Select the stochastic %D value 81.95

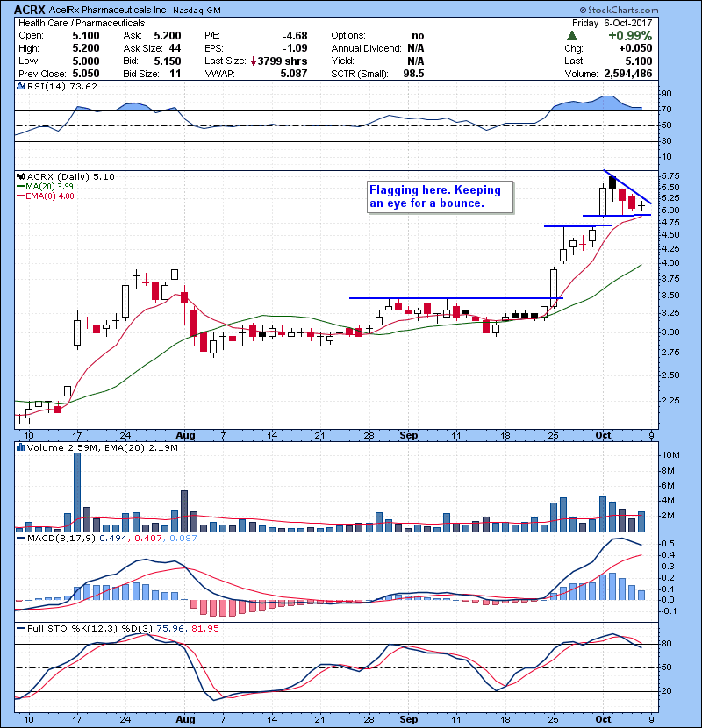[204, 629]
